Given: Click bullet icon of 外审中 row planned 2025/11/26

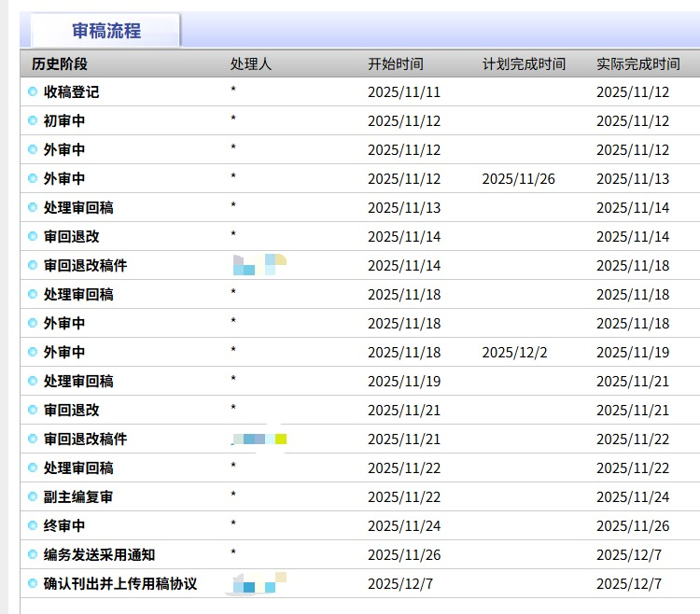Looking at the screenshot, I should pos(33,179).
